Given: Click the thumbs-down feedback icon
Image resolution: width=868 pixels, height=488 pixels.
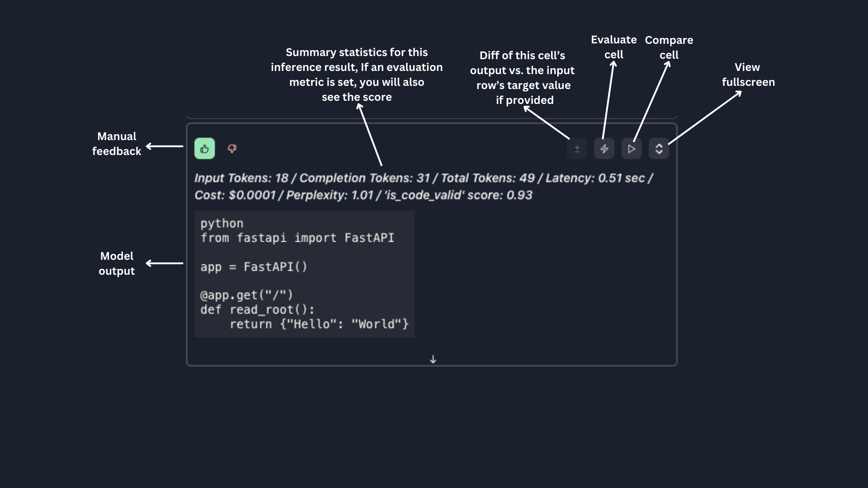Looking at the screenshot, I should [x=232, y=148].
